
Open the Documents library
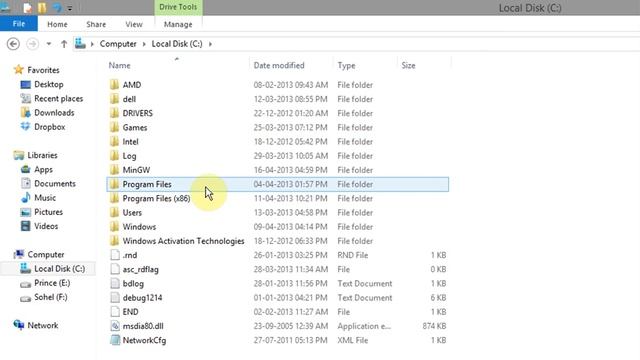point(55,184)
